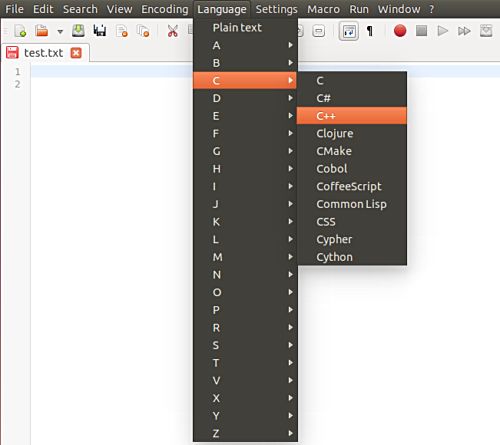
Task: Select the highlighted C++ language
Action: (x=352, y=116)
